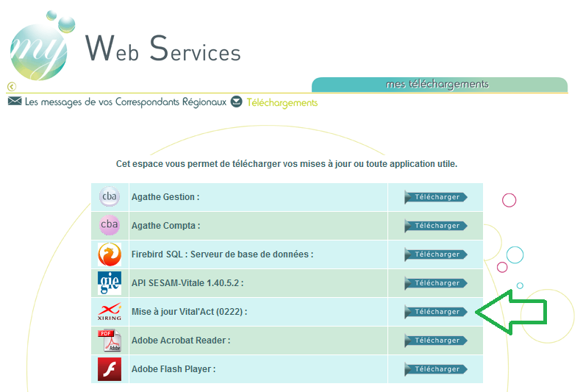The image size is (583, 392).
Task: Click the Agathe Compta label
Action: tap(166, 225)
